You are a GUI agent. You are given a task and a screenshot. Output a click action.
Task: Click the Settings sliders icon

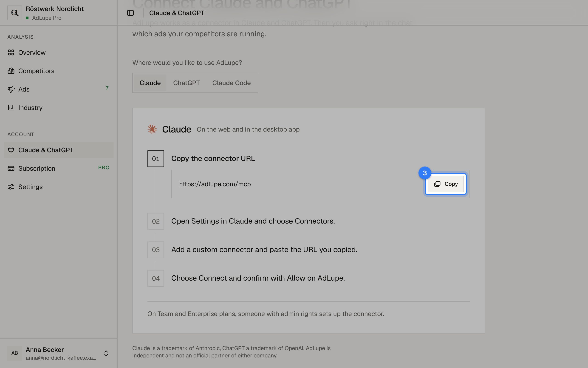pos(11,187)
